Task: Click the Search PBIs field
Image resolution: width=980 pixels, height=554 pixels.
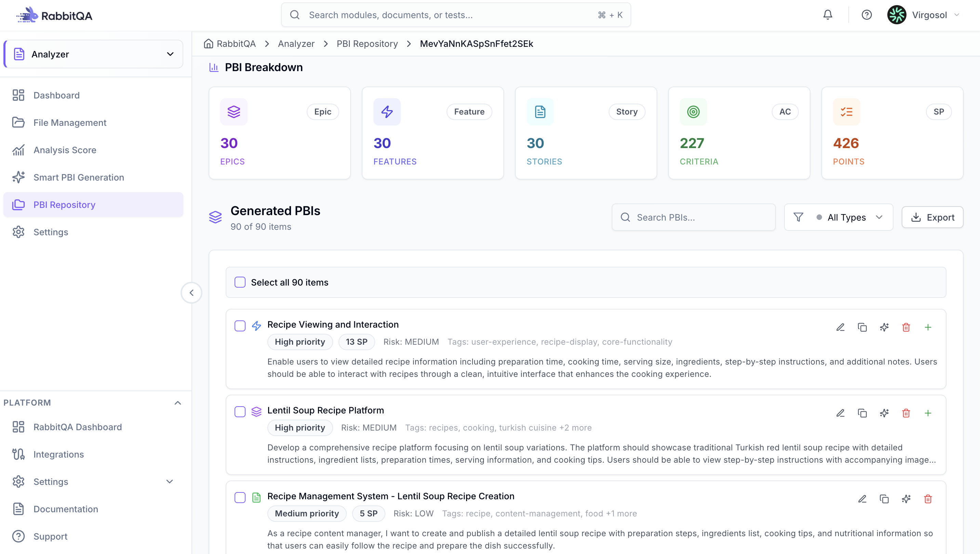Action: click(693, 217)
